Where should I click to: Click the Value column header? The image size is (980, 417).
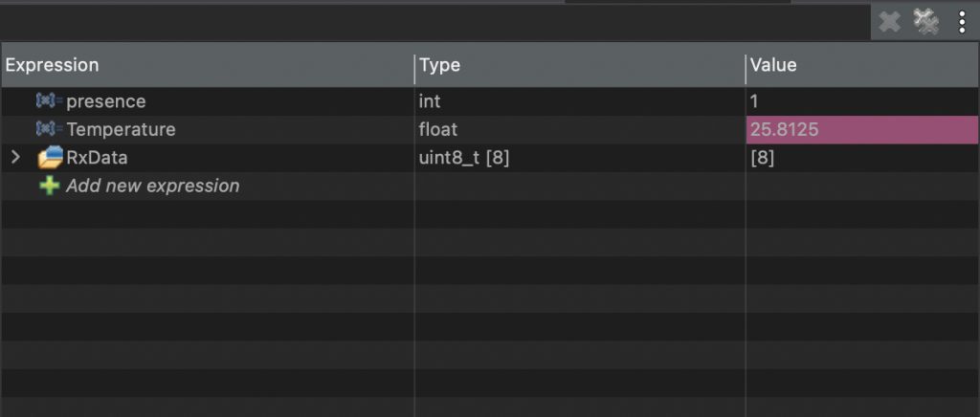[x=773, y=65]
